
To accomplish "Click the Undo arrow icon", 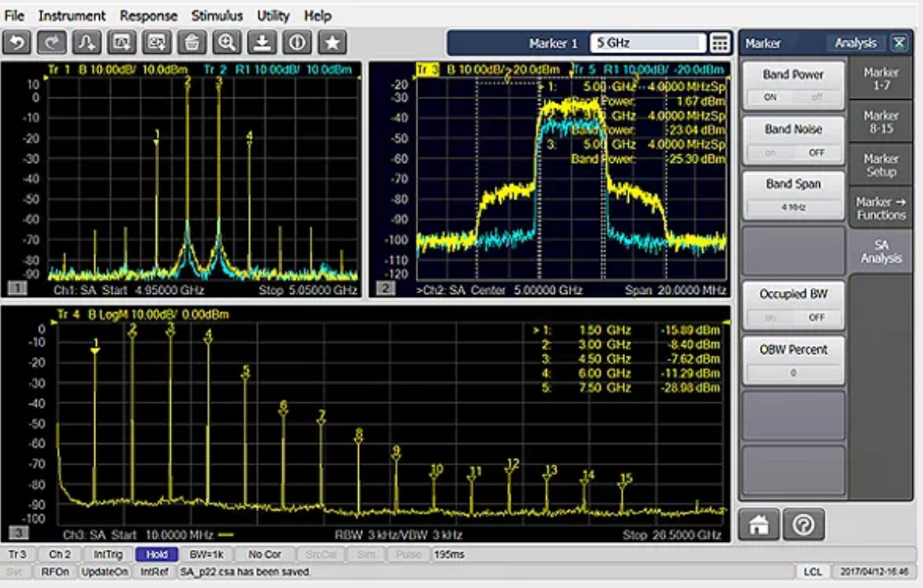I will [17, 42].
